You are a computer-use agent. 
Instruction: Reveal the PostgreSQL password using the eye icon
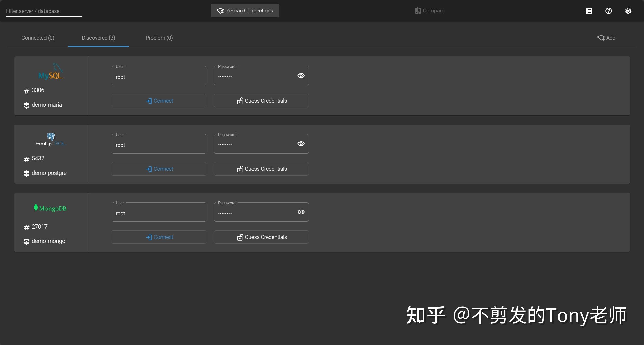coord(301,144)
